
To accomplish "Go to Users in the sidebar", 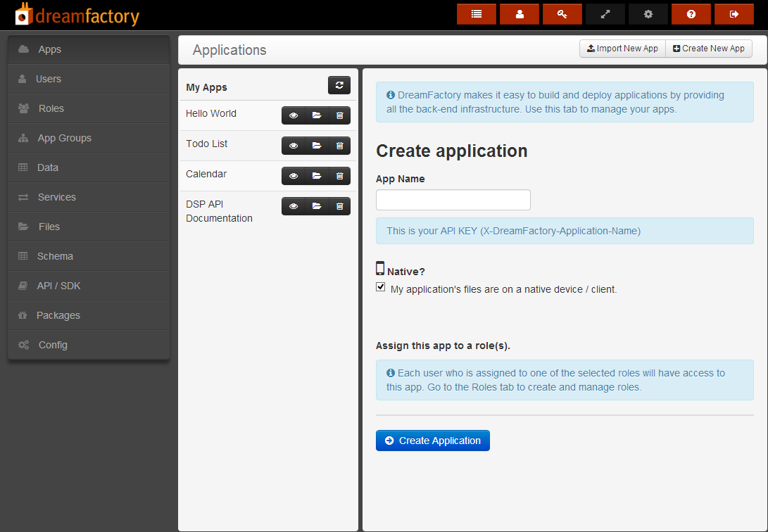I will point(89,79).
